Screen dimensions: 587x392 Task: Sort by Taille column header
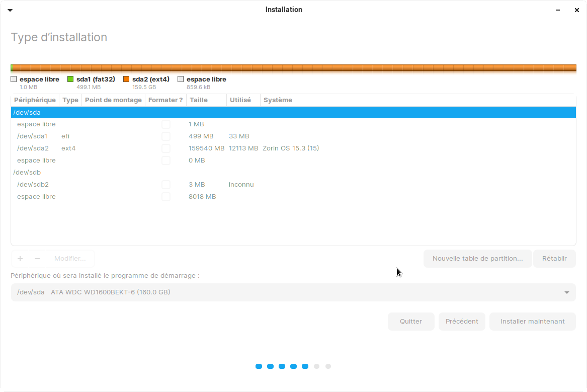click(x=199, y=100)
